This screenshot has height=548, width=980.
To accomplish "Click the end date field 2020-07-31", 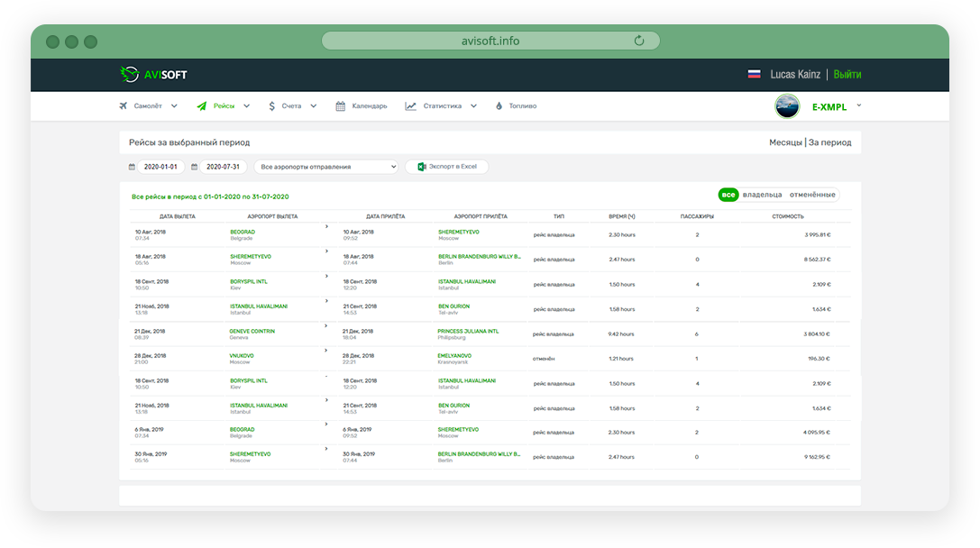I will click(223, 167).
